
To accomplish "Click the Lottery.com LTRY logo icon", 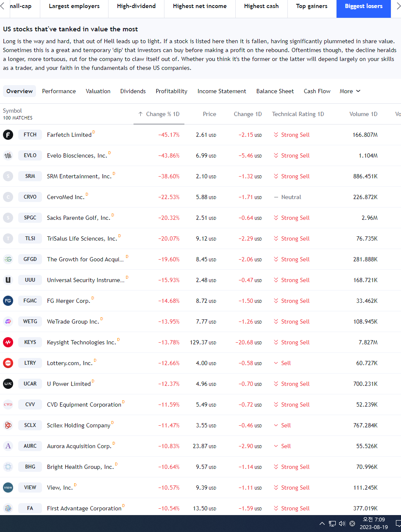I will tap(8, 363).
